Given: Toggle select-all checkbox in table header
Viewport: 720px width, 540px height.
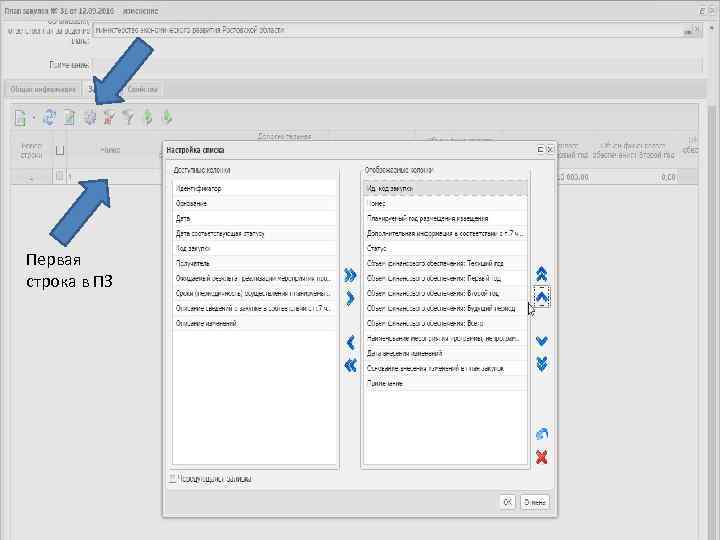Looking at the screenshot, I should coord(60,150).
